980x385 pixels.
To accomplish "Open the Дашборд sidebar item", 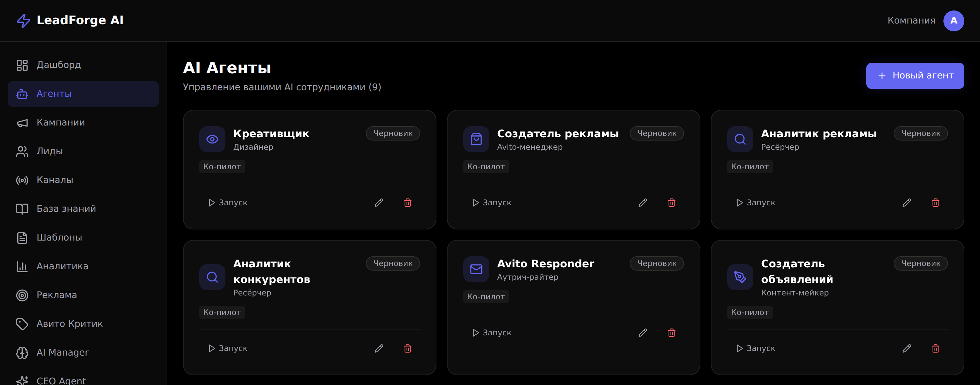I will (x=83, y=65).
